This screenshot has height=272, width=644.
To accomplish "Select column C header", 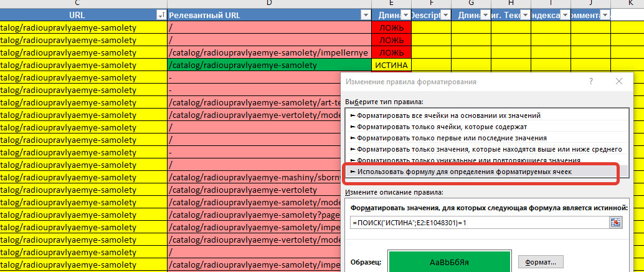I will [x=77, y=3].
